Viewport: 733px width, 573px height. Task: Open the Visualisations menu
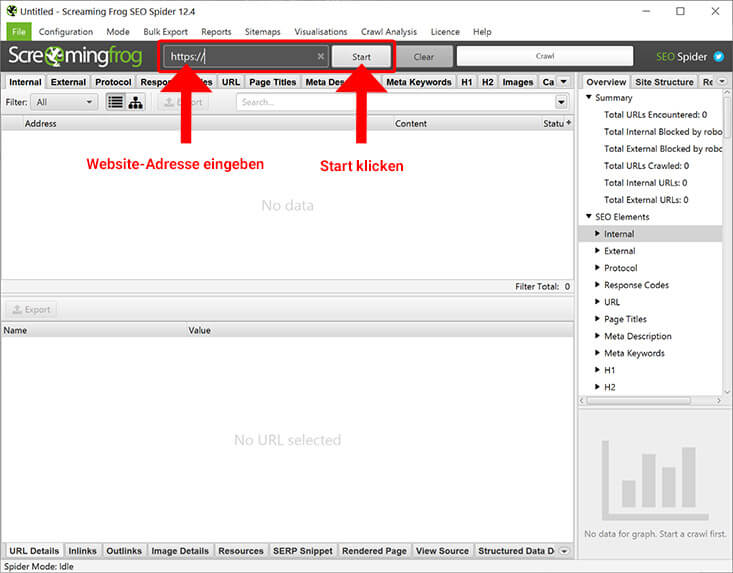click(321, 32)
